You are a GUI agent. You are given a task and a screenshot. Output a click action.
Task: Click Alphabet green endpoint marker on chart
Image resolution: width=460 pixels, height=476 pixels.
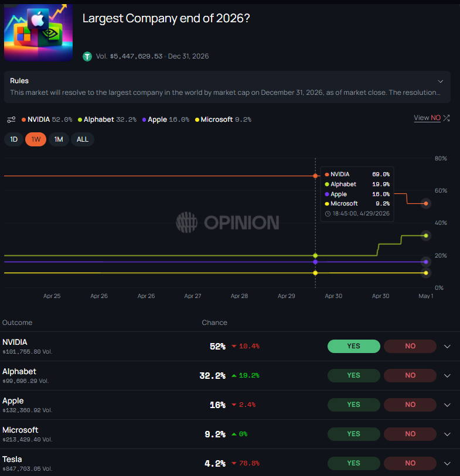click(x=426, y=235)
